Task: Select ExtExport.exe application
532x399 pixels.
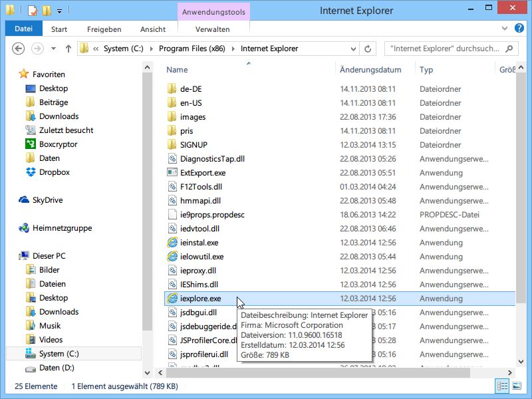Action: 203,173
